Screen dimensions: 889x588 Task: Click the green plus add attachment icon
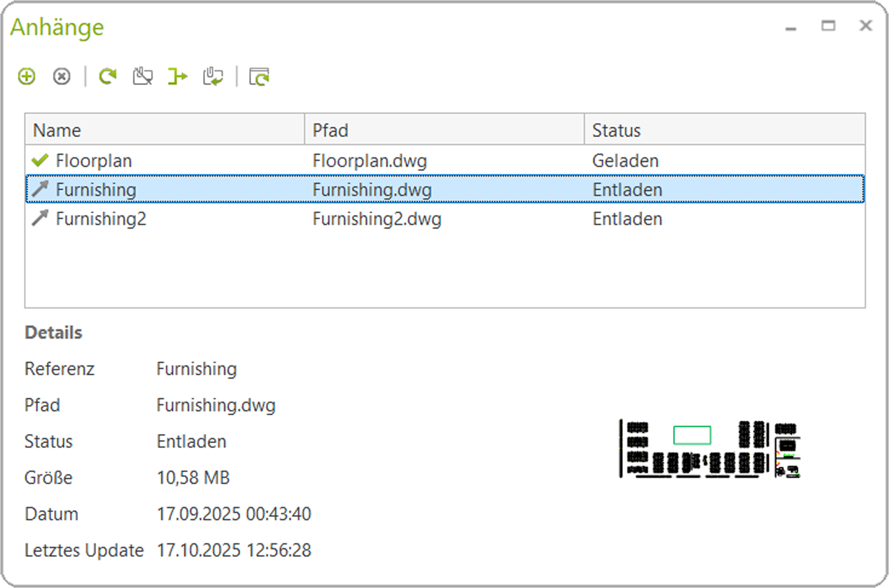coord(27,76)
